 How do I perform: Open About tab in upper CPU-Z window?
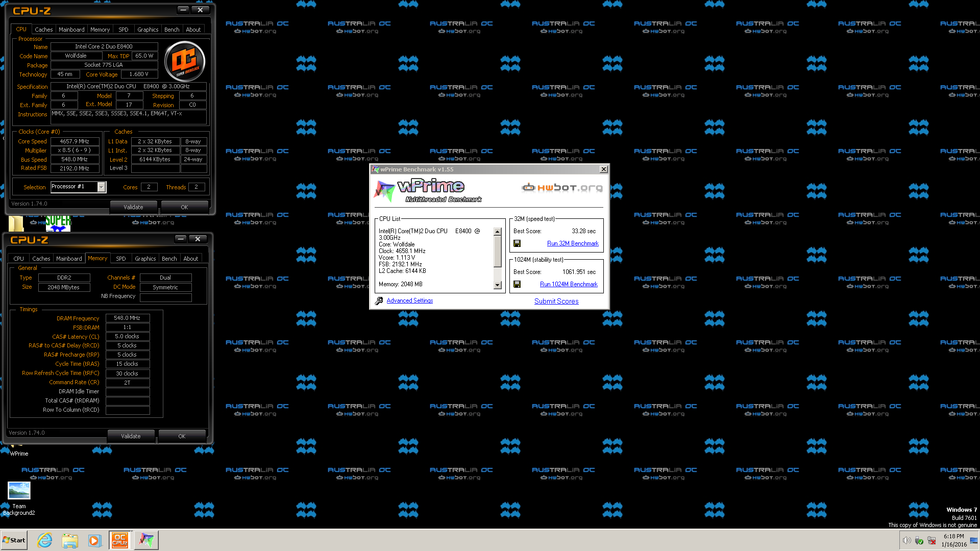193,30
